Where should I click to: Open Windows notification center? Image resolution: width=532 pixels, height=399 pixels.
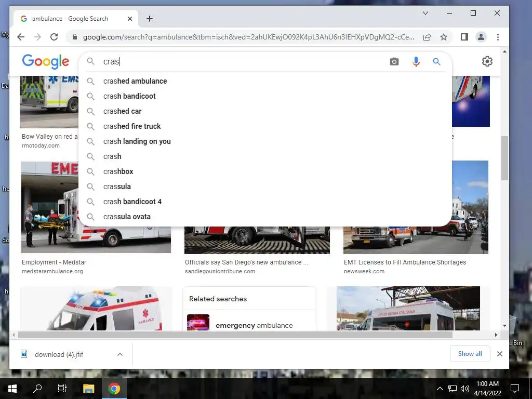(515, 389)
